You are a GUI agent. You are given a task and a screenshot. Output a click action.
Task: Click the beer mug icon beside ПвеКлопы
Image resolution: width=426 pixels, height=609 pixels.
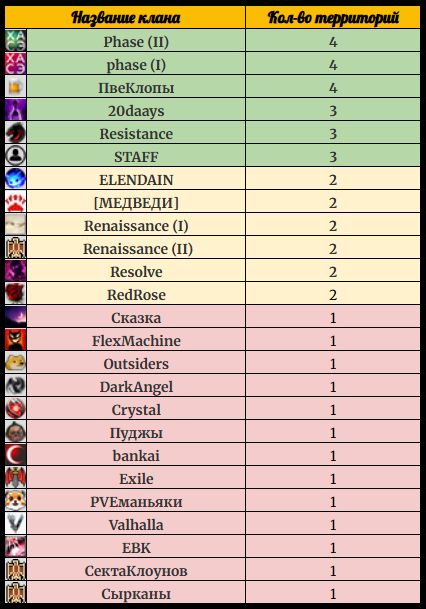pos(16,86)
